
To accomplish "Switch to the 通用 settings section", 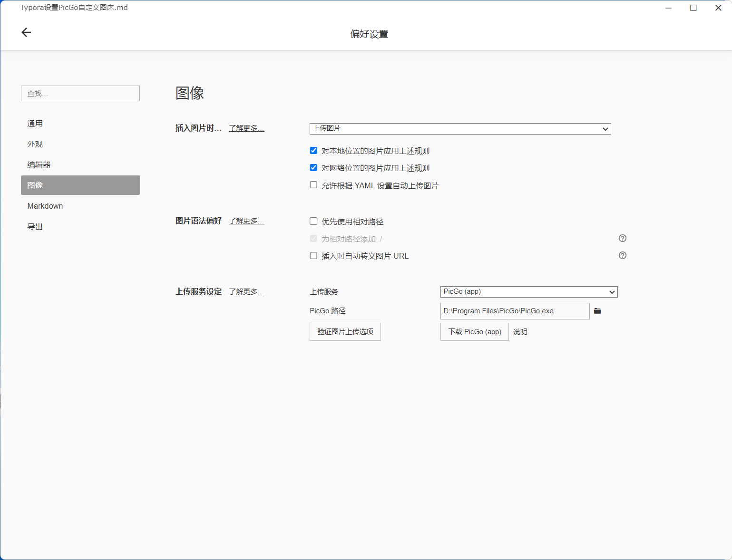I will click(35, 124).
